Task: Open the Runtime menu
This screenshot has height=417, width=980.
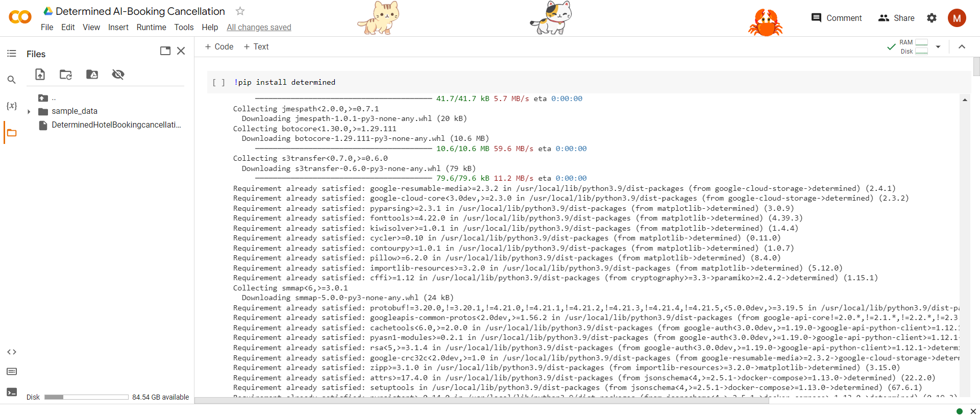Action: click(x=151, y=27)
